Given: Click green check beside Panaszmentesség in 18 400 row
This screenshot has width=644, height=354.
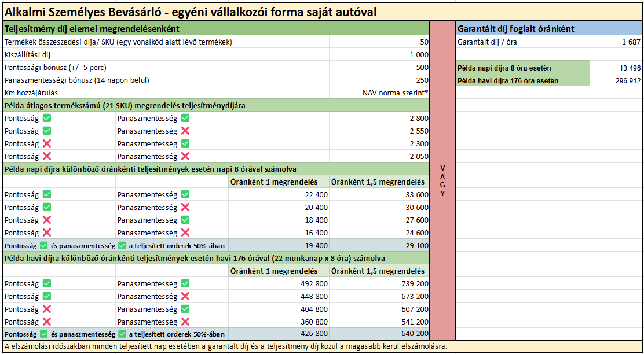Looking at the screenshot, I should [185, 220].
